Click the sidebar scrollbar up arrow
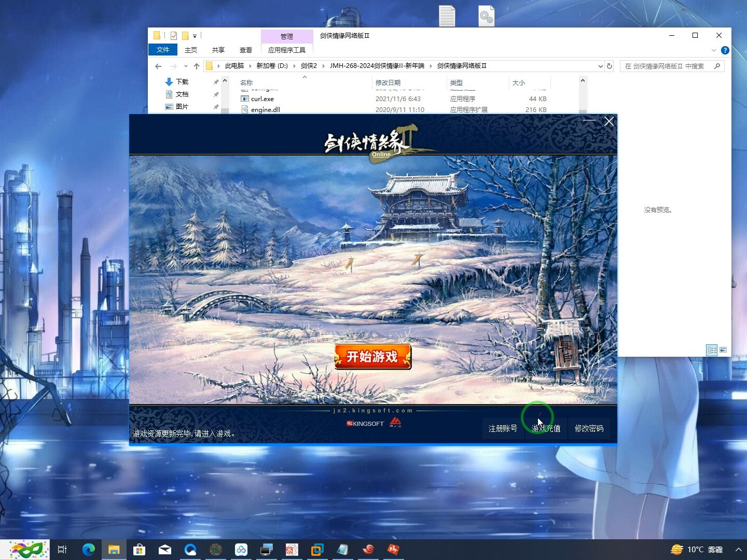The height and width of the screenshot is (560, 747). coord(225,80)
